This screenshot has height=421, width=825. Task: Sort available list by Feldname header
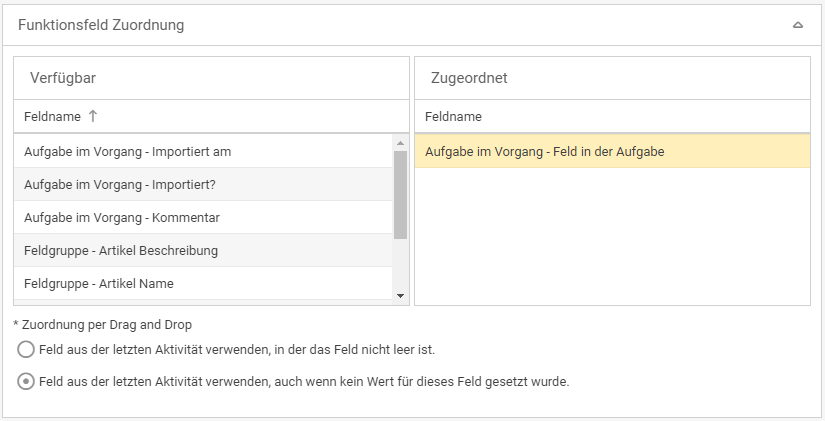click(x=52, y=117)
